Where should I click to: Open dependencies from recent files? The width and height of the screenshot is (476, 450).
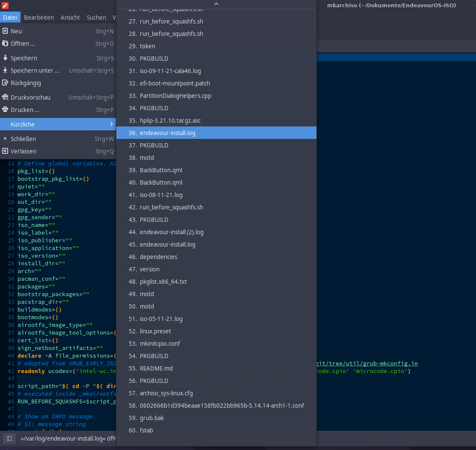pyautogui.click(x=216, y=257)
